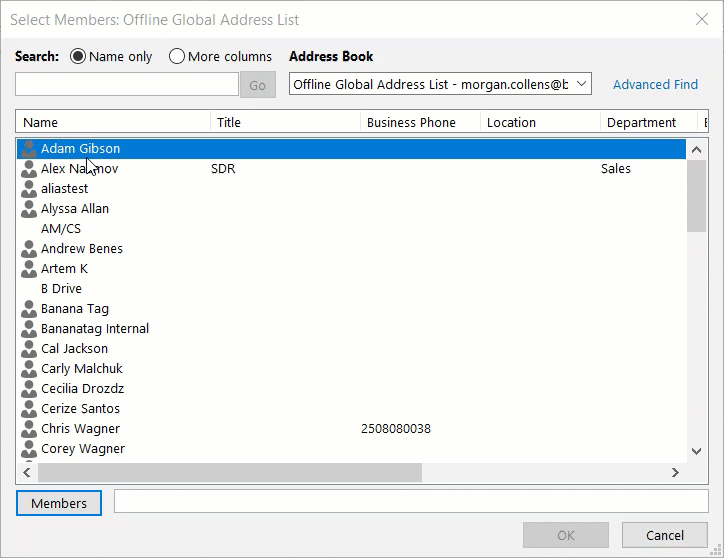The width and height of the screenshot is (724, 558).
Task: Select the Cal Jackson entry
Action: click(x=351, y=349)
